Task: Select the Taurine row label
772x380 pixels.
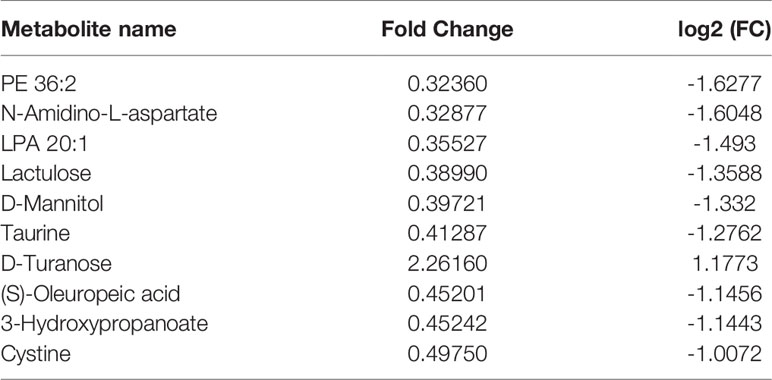Action: 35,234
